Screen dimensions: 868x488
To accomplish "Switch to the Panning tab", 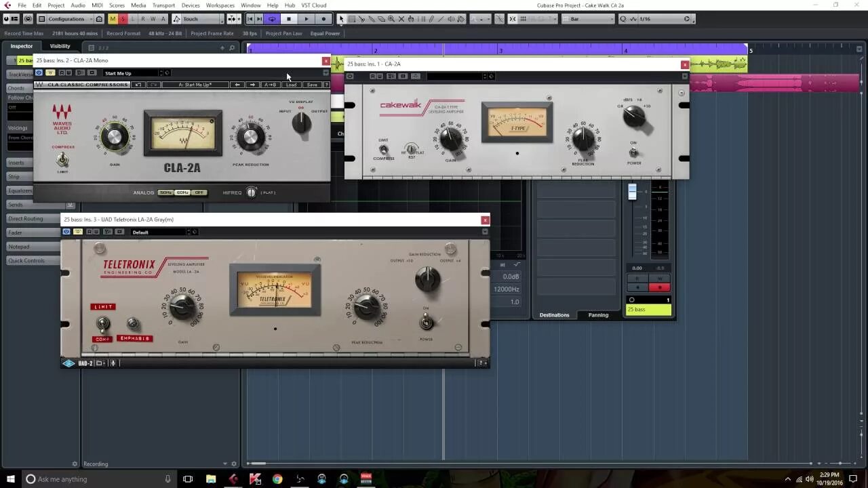I will [x=598, y=315].
